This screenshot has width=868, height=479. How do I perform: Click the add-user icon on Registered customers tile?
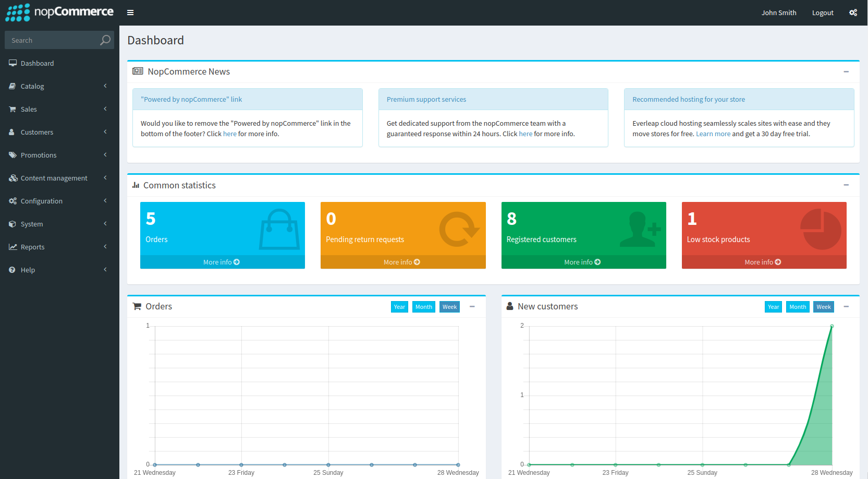[640, 229]
